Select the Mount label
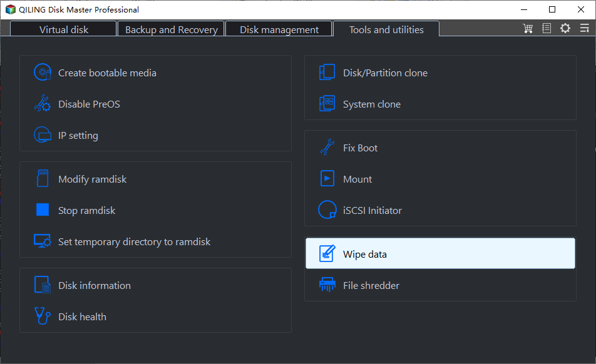 click(x=357, y=179)
